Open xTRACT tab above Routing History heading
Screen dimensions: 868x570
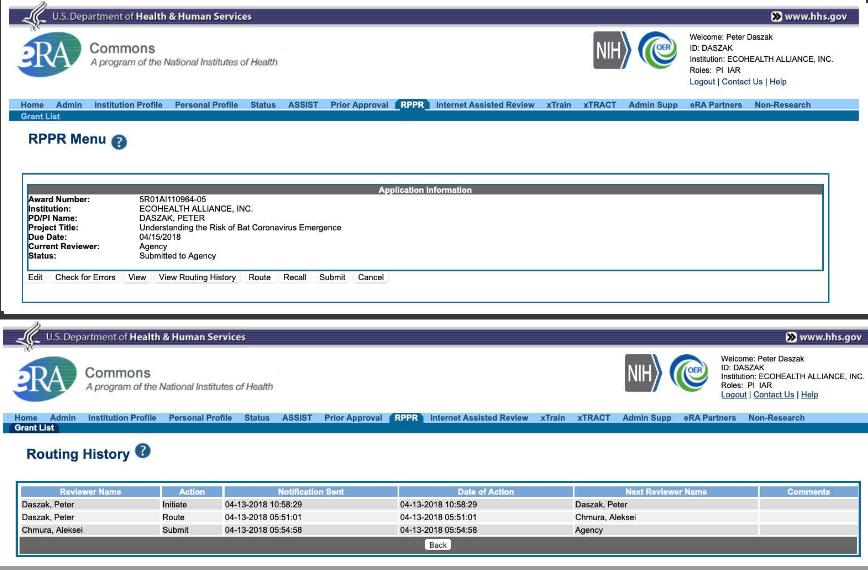click(593, 418)
